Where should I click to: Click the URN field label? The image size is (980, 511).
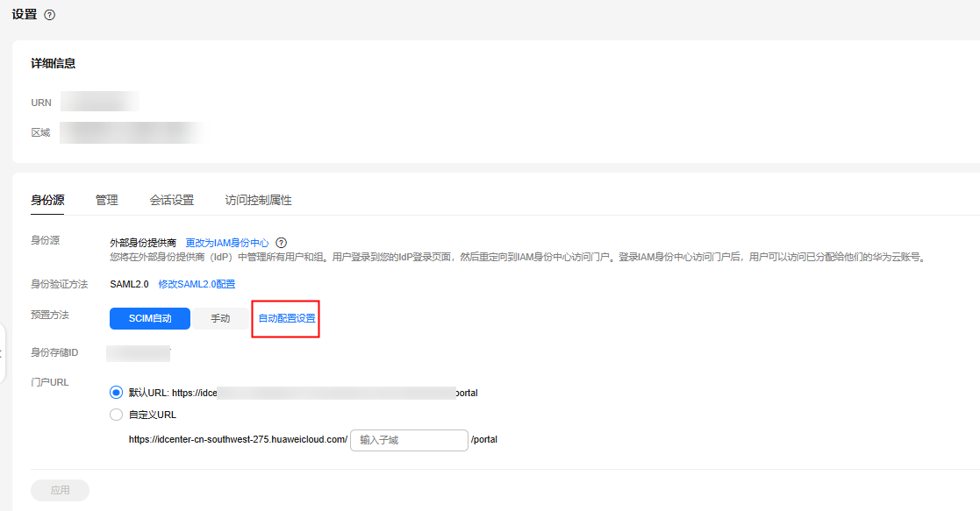point(41,103)
